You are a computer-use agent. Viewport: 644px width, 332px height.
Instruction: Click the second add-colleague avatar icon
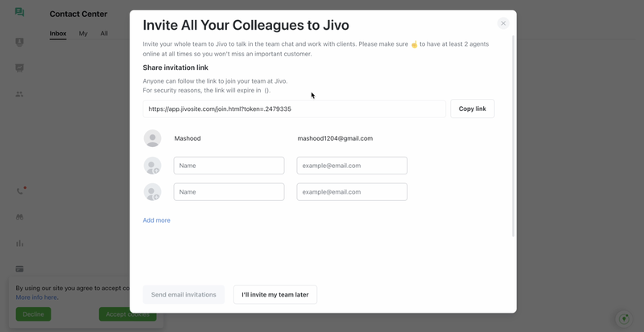point(152,192)
